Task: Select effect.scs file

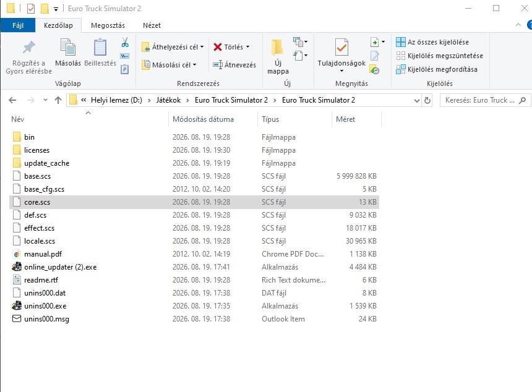Action: [194, 228]
